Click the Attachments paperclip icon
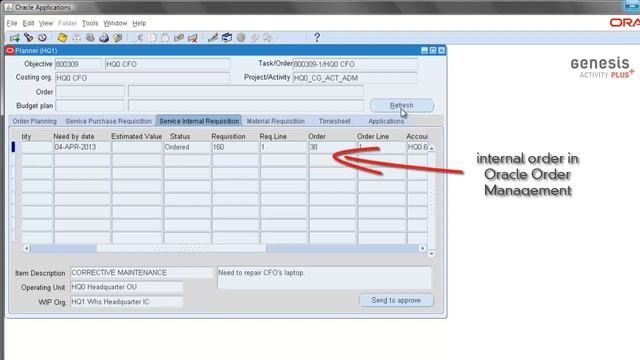Image resolution: width=640 pixels, height=360 pixels. click(x=255, y=38)
